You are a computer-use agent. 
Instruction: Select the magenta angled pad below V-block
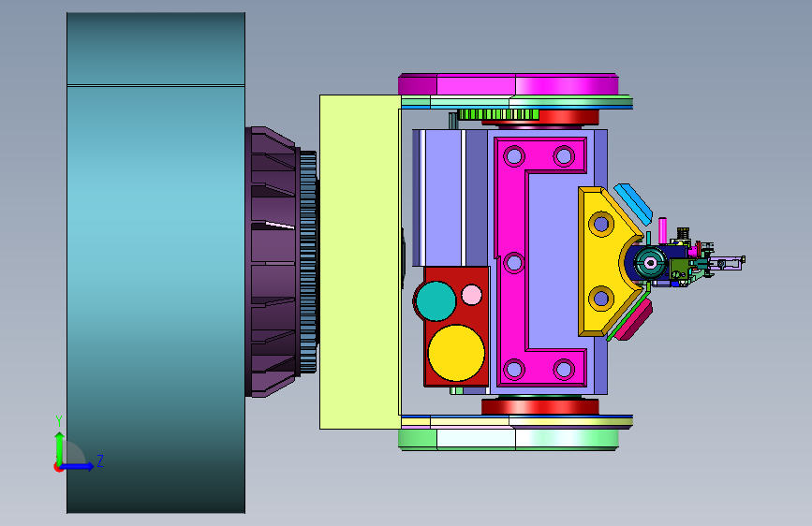tap(635, 320)
